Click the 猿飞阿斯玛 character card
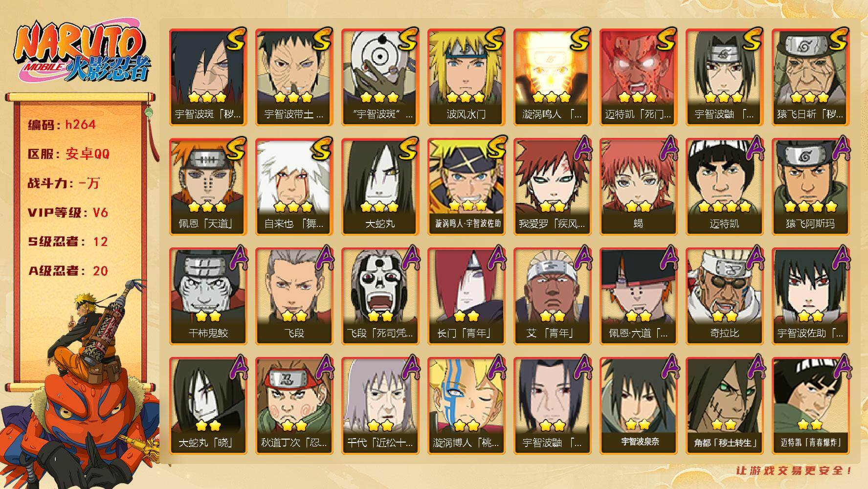Image resolution: width=868 pixels, height=489 pixels. [810, 186]
